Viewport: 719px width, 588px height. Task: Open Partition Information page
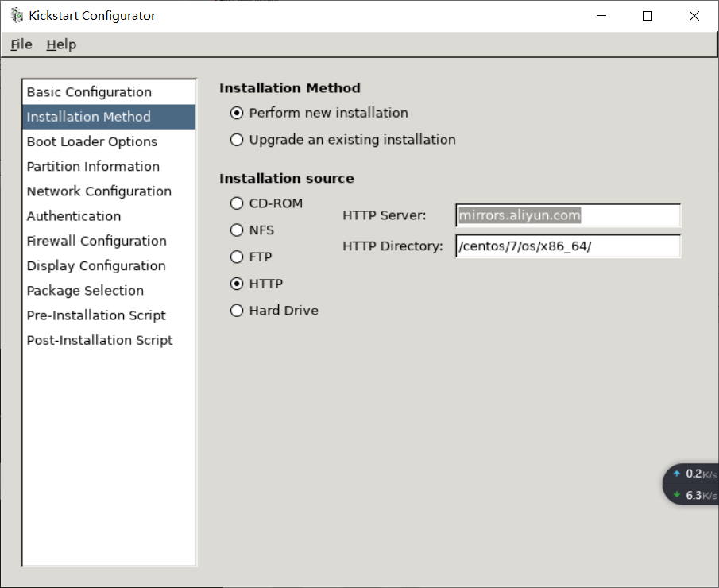[x=93, y=166]
